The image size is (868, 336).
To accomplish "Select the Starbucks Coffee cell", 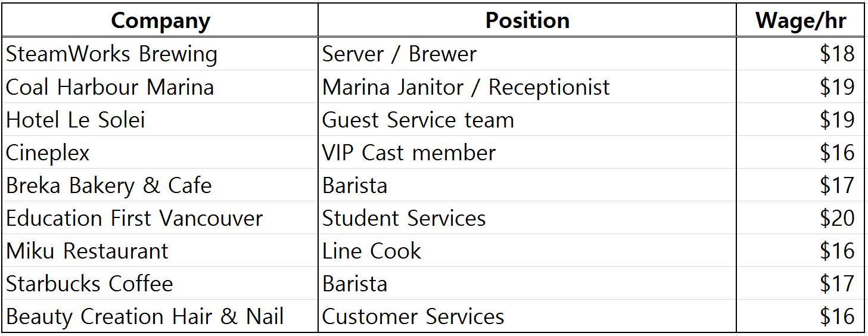I will click(x=160, y=284).
